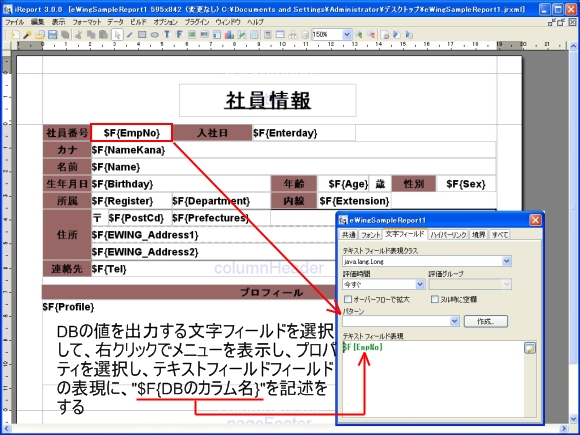Select the $F{PostCd} field
Screen dimensions: 580x435
click(x=140, y=218)
